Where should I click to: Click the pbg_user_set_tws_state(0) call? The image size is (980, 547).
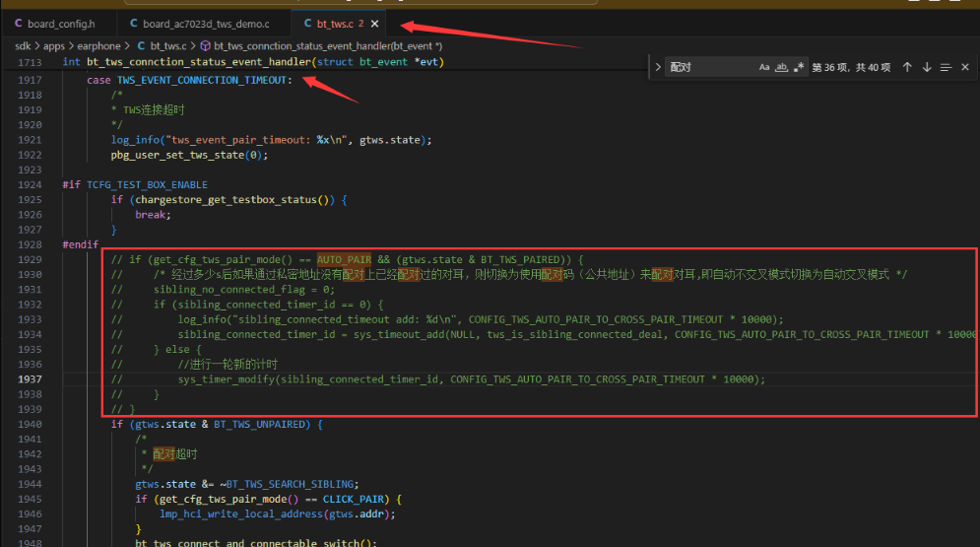pos(189,155)
